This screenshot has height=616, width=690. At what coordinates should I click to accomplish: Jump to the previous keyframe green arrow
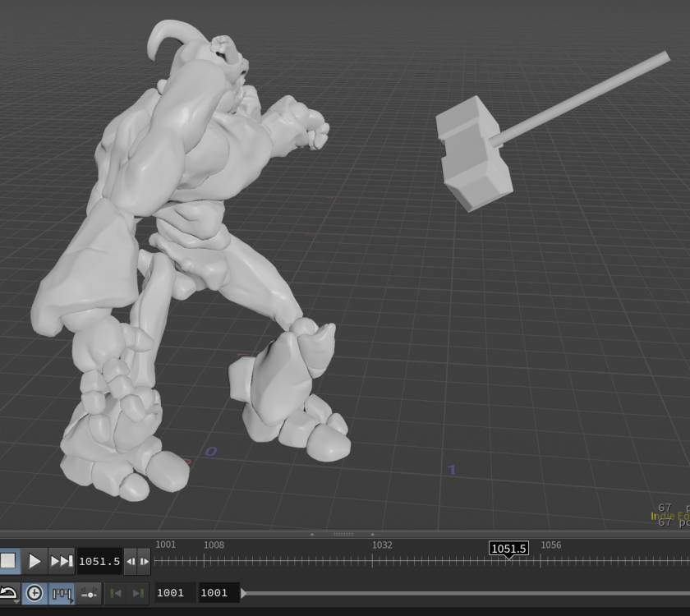pos(117,593)
